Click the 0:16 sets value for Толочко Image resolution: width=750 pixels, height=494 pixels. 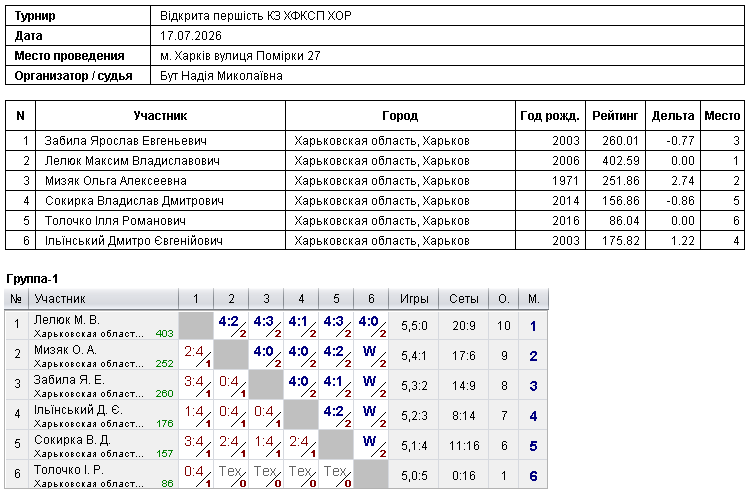tap(463, 476)
